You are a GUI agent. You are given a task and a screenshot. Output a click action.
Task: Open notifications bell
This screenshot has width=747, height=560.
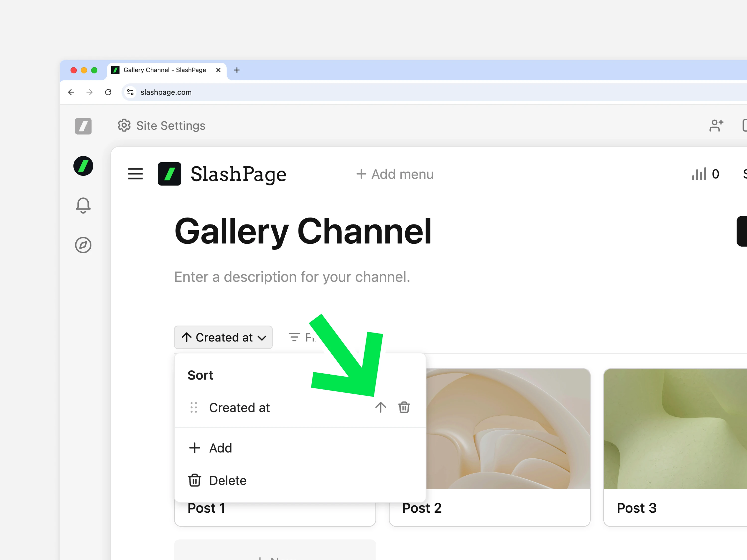point(83,205)
